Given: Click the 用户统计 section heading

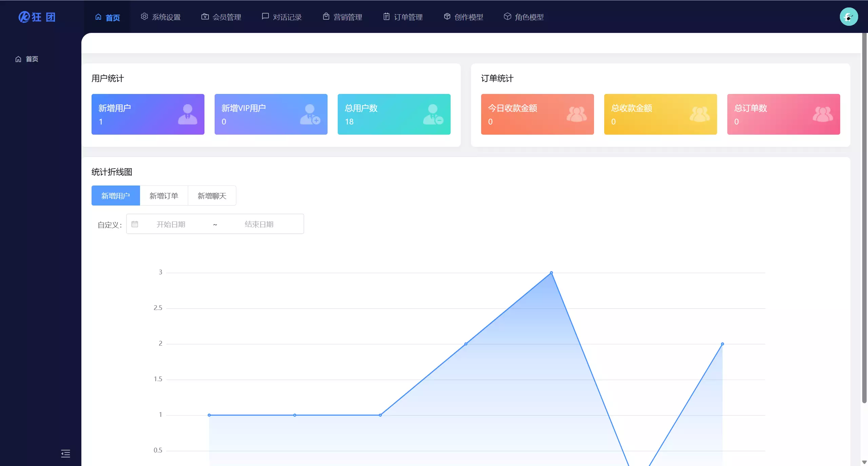Looking at the screenshot, I should [x=108, y=78].
